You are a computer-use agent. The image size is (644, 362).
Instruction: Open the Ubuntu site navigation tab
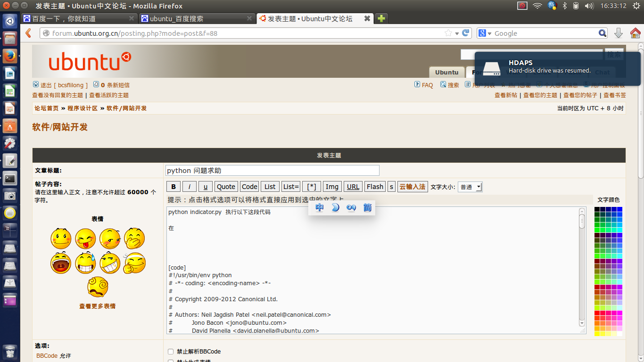click(x=446, y=72)
